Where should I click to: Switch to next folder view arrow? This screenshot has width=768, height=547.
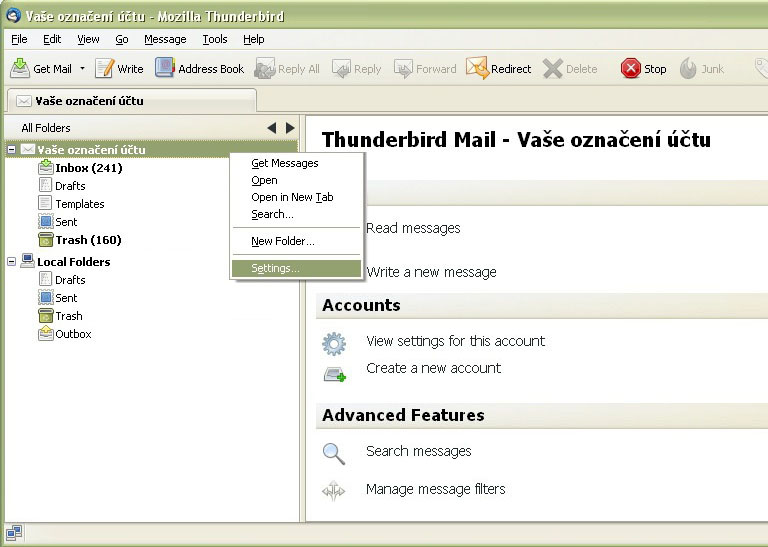pos(290,128)
